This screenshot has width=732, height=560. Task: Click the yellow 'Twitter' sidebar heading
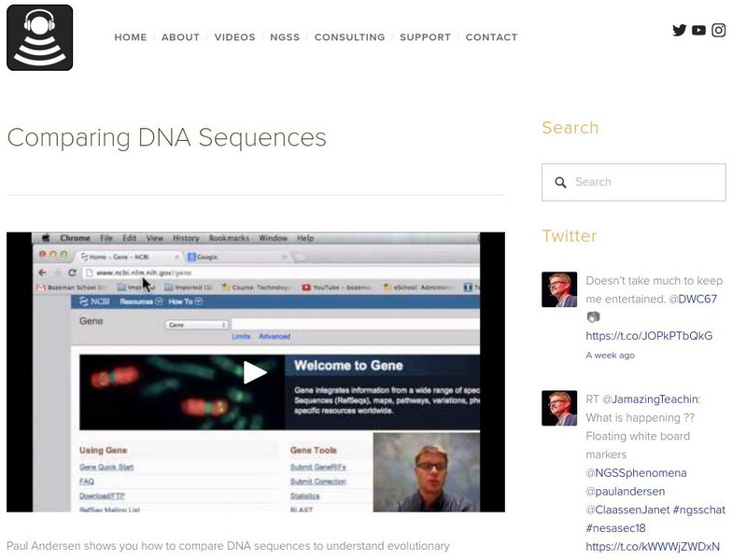click(x=570, y=236)
